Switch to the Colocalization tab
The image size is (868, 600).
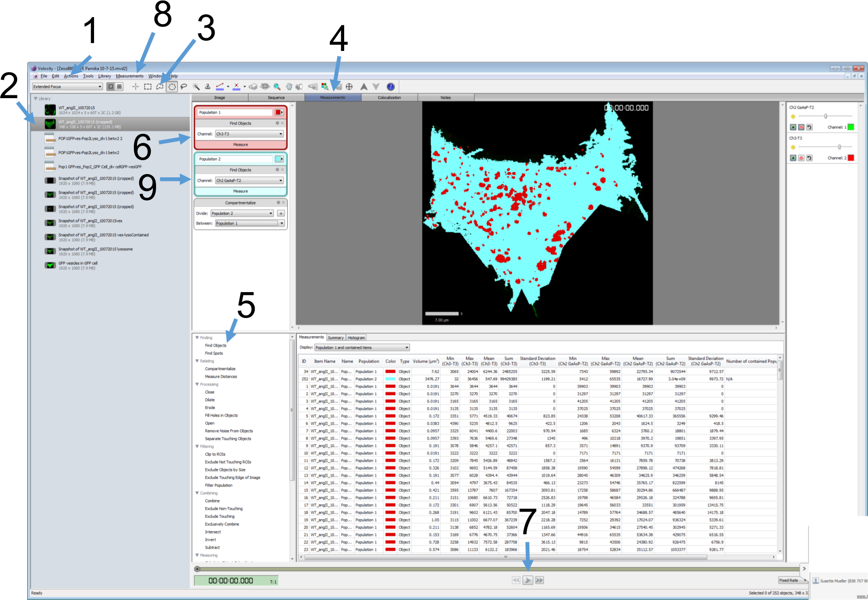389,98
